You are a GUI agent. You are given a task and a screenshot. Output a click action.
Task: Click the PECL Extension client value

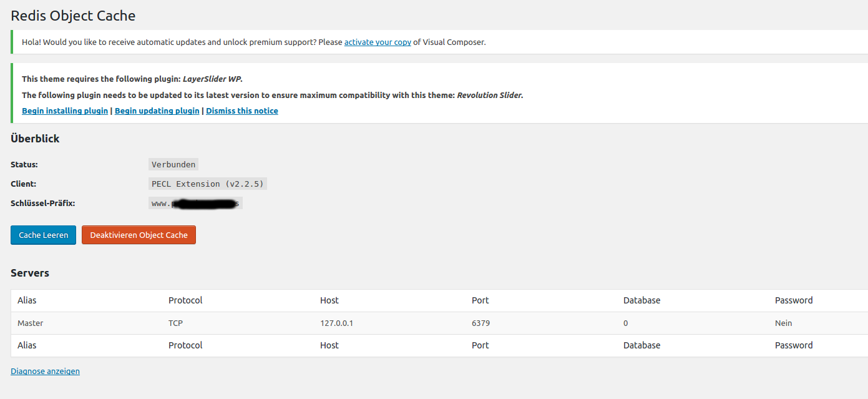(x=208, y=184)
